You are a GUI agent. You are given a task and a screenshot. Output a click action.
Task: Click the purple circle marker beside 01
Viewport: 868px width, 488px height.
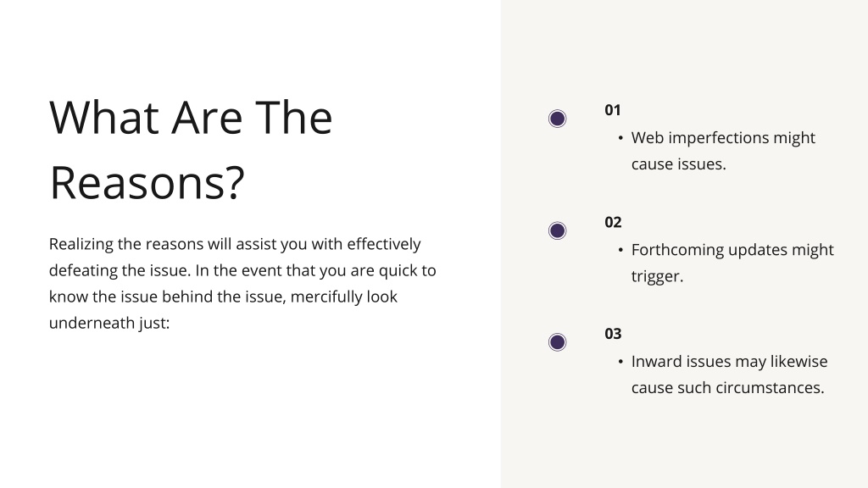click(557, 119)
